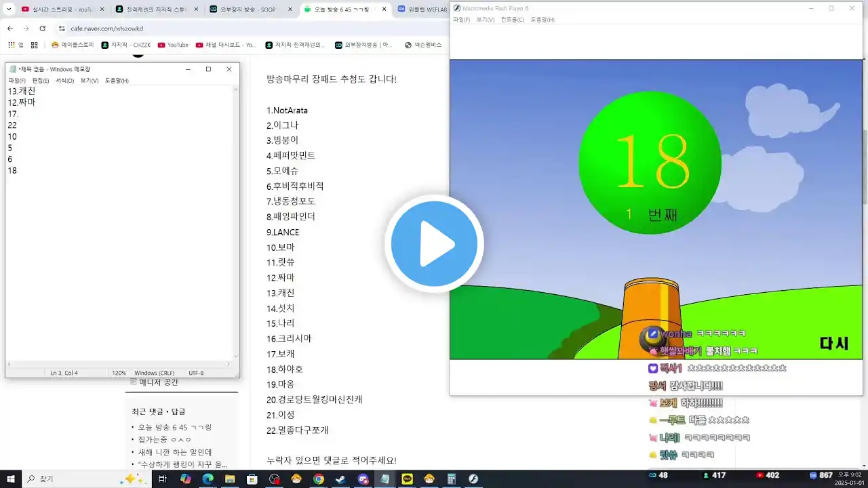Select 20.경로당트월킹머신진캐 in the post list
The height and width of the screenshot is (488, 868).
[x=315, y=400]
